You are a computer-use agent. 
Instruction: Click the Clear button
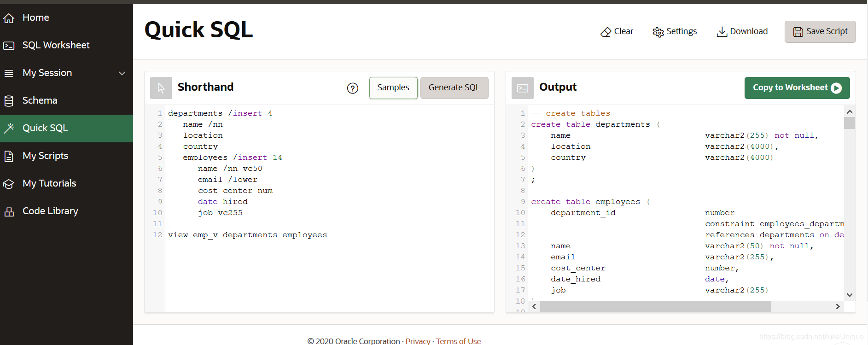tap(617, 31)
